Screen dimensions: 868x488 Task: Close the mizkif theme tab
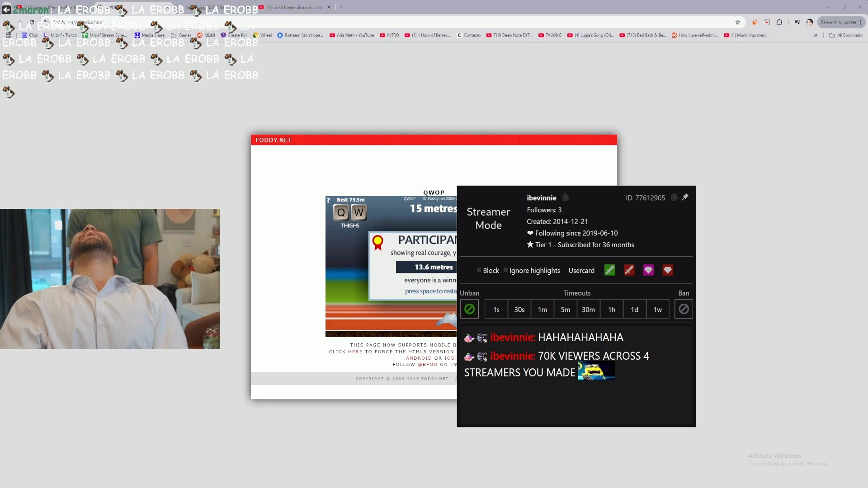pyautogui.click(x=329, y=7)
